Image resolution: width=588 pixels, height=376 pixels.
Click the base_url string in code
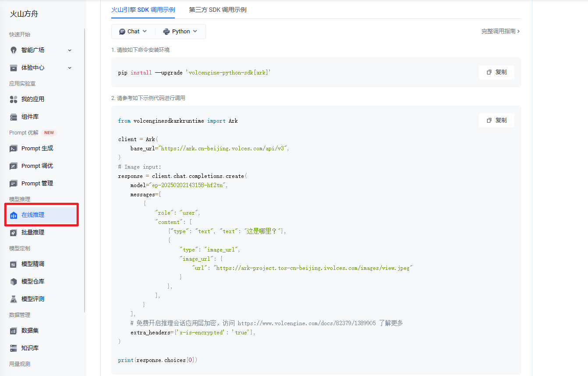(x=223, y=149)
